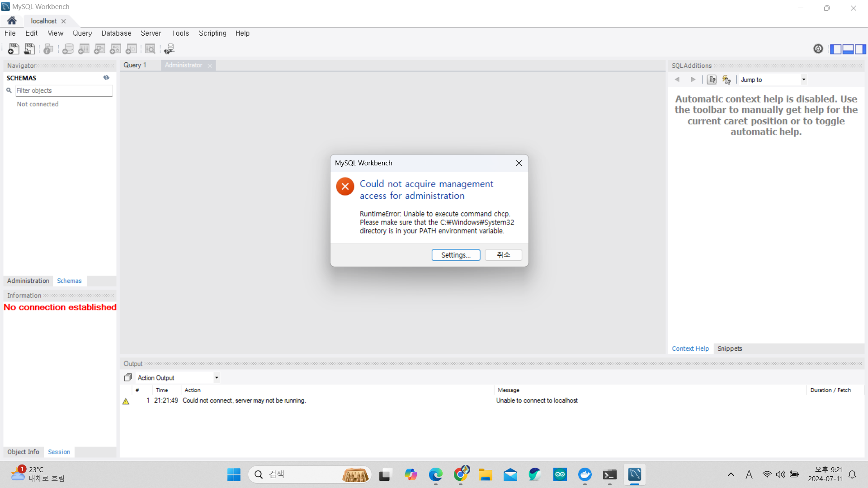868x488 pixels.
Task: Create new view toolbar icon
Action: [99, 49]
